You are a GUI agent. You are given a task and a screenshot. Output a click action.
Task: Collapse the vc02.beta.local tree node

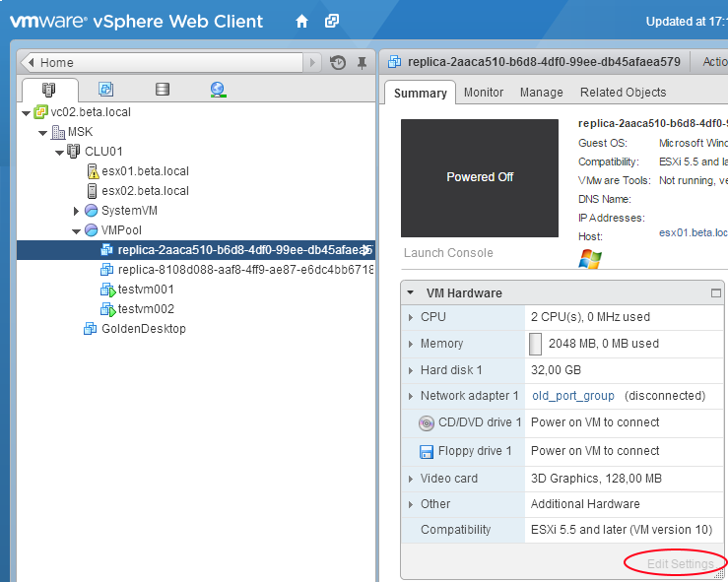[27, 113]
